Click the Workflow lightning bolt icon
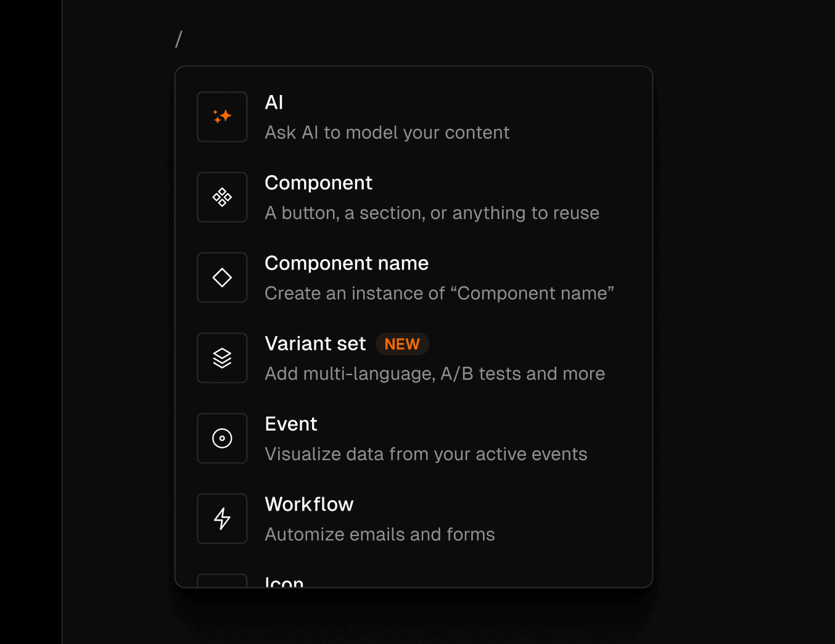The height and width of the screenshot is (644, 835). [x=222, y=519]
